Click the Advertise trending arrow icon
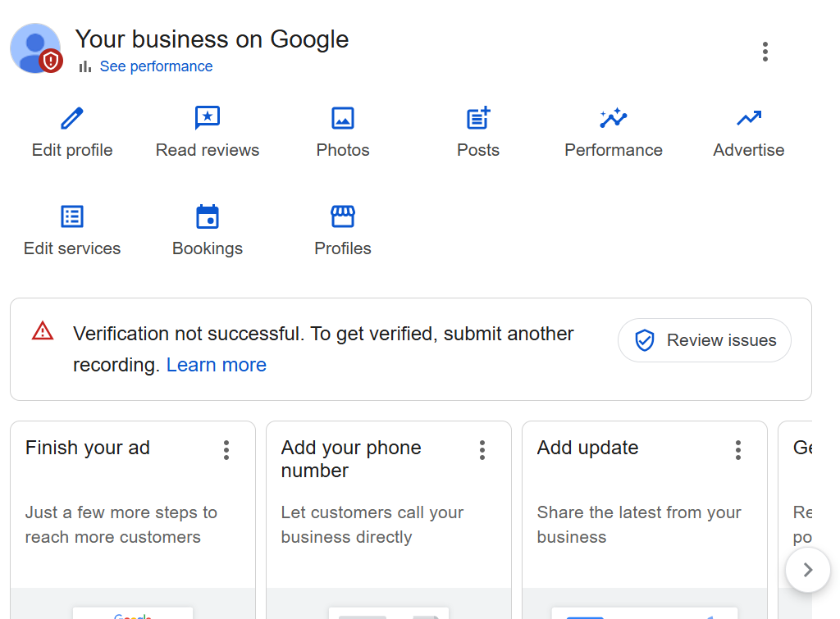 click(x=749, y=118)
